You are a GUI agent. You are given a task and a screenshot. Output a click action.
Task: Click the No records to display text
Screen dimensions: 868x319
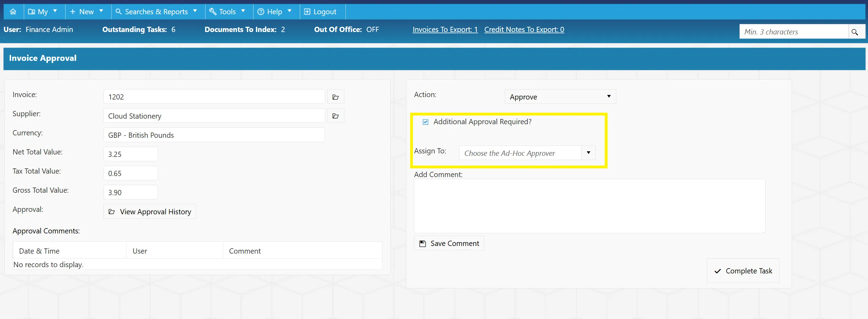point(48,265)
